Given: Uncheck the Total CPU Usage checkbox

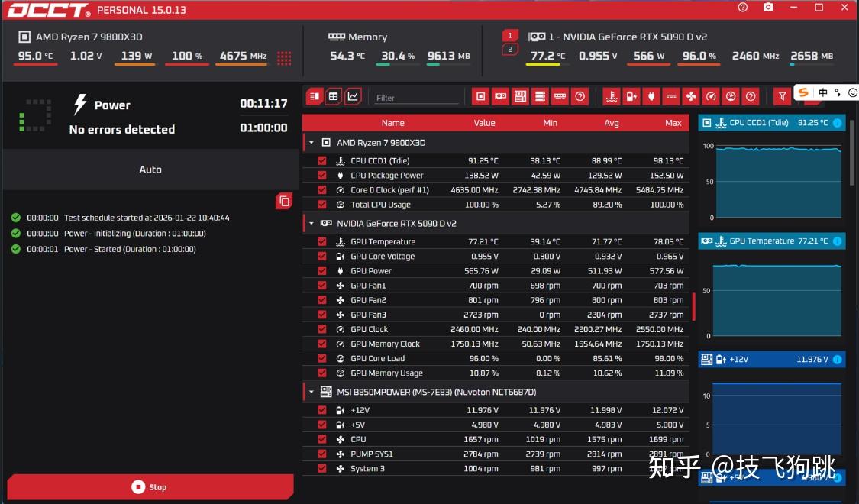Looking at the screenshot, I should pyautogui.click(x=322, y=205).
